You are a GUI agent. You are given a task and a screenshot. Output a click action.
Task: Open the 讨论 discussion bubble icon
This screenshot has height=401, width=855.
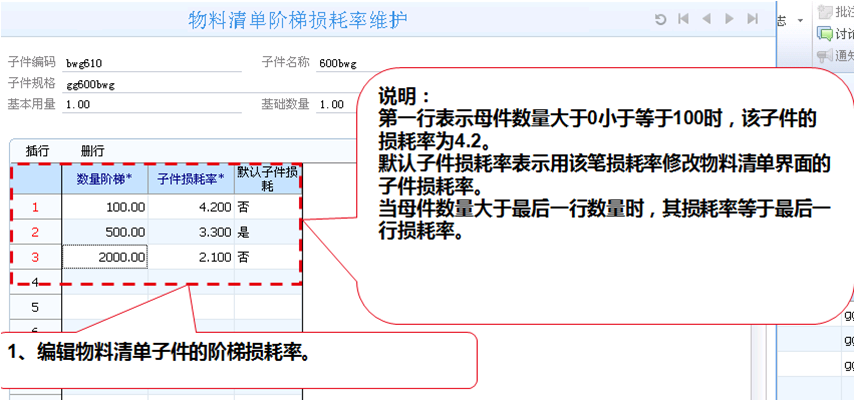[825, 33]
